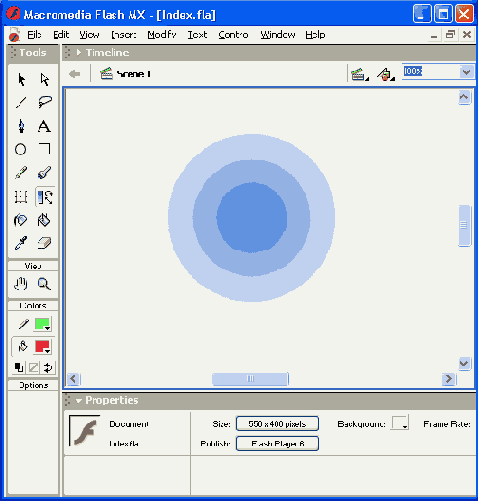Swap stroke and fill colors
Viewport: 478px width, 501px height.
[x=48, y=368]
